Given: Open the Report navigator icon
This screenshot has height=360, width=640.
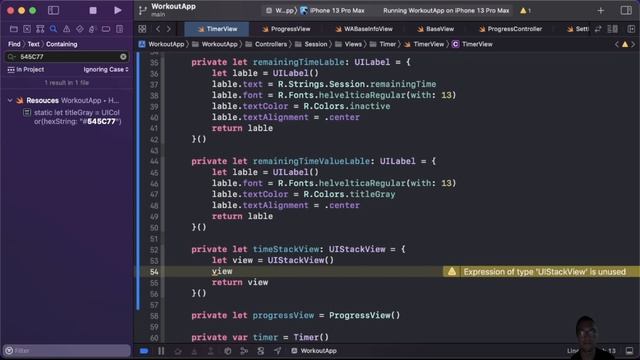Looking at the screenshot, I should tap(119, 29).
